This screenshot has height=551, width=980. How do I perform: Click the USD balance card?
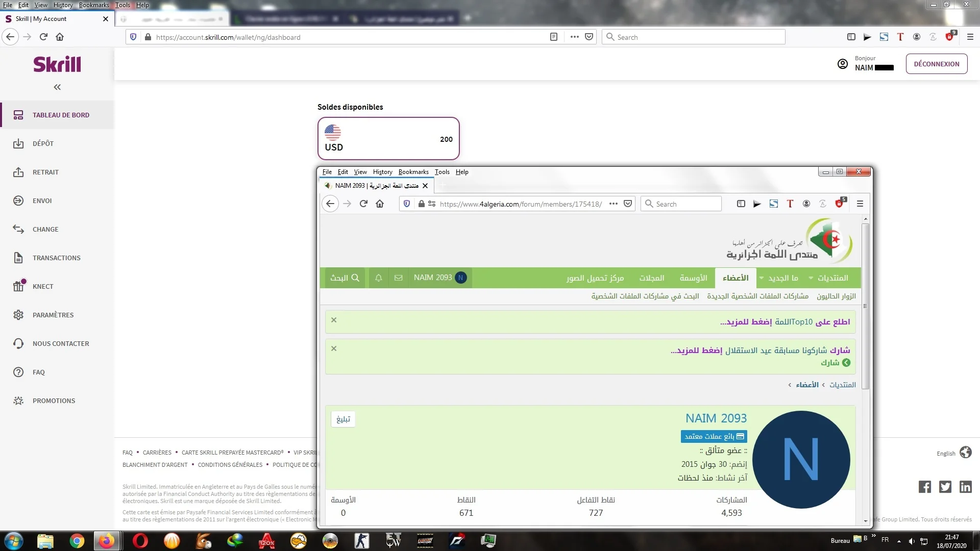pos(388,139)
